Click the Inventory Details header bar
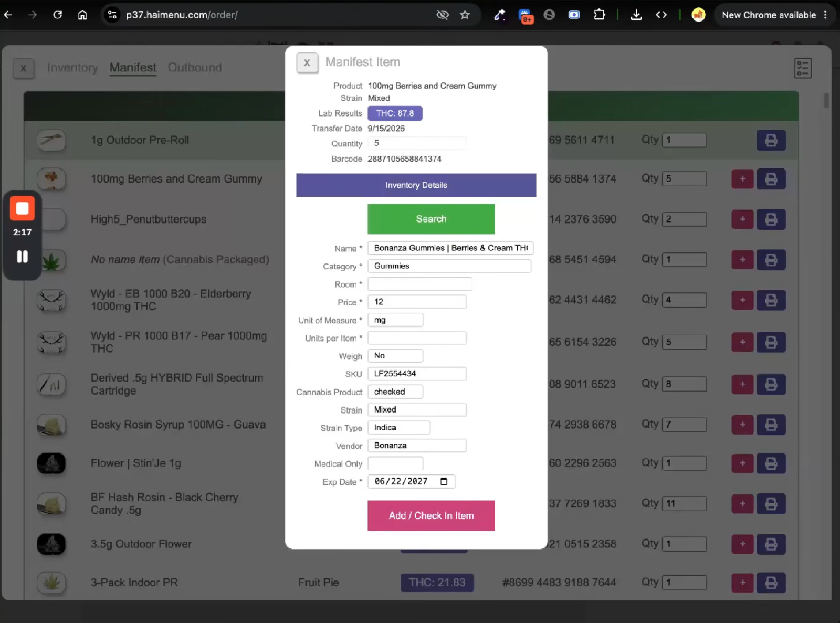This screenshot has width=840, height=623. click(x=416, y=185)
